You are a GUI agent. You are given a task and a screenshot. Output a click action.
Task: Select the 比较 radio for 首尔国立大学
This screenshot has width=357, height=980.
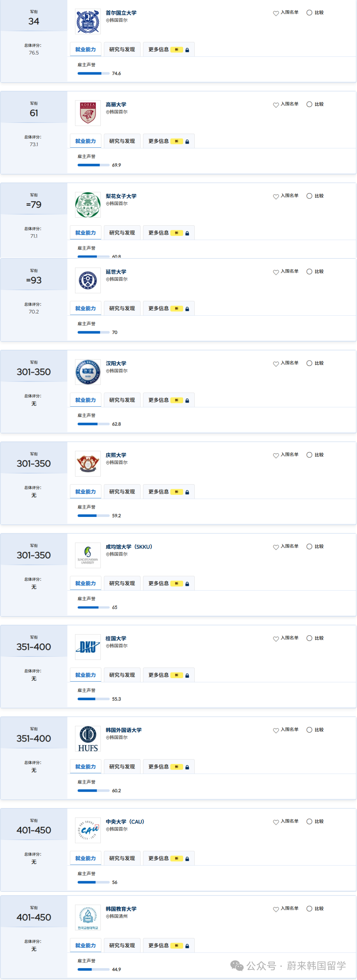point(309,13)
